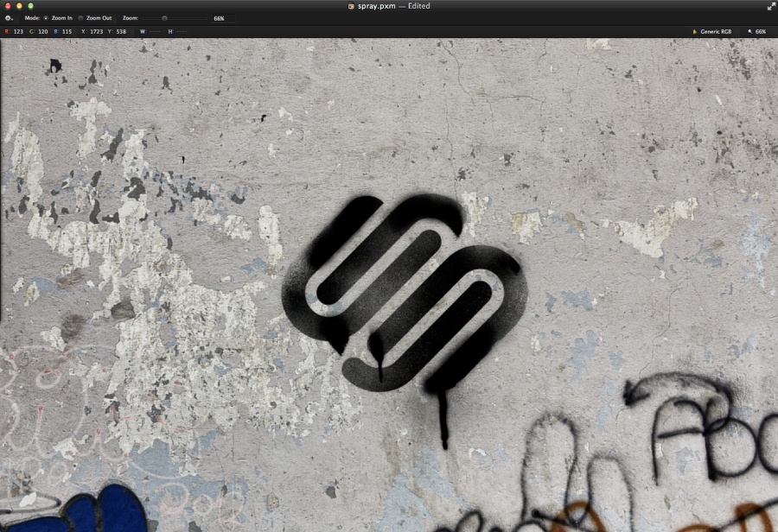Click the 66% zoom readout in info bar
This screenshot has height=532, width=778.
click(761, 32)
